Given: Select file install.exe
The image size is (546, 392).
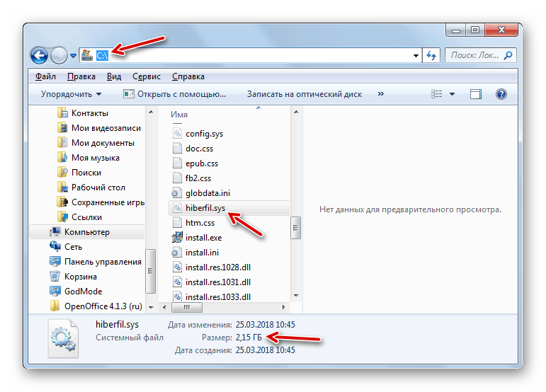Looking at the screenshot, I should (197, 238).
